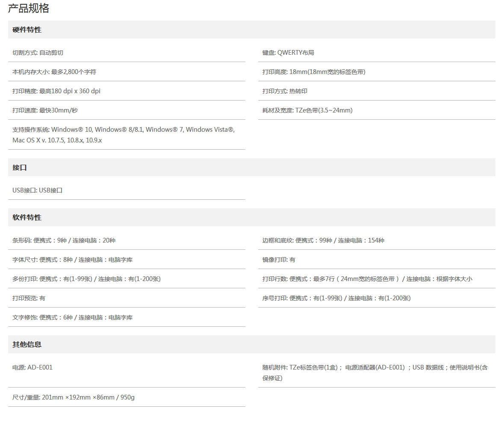This screenshot has height=438, width=504.
Task: Click the 耗材及宽度 TZe色带 row
Action: coord(307,110)
